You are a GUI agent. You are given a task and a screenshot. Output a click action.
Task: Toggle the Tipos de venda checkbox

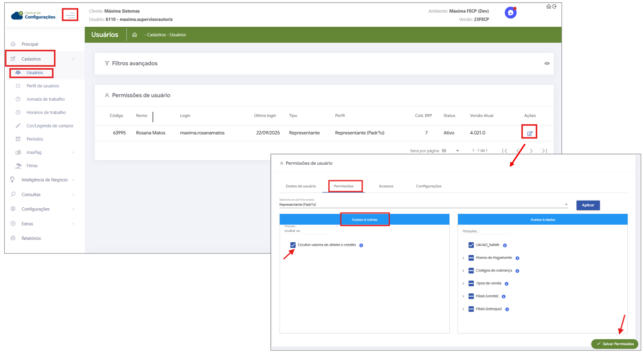pyautogui.click(x=471, y=284)
